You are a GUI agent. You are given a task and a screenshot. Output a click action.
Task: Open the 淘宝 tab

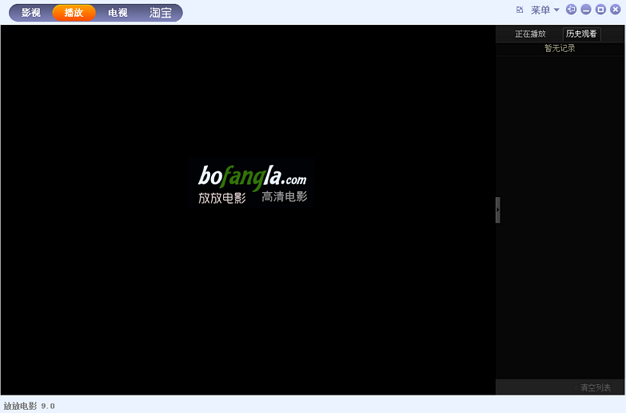[x=160, y=13]
